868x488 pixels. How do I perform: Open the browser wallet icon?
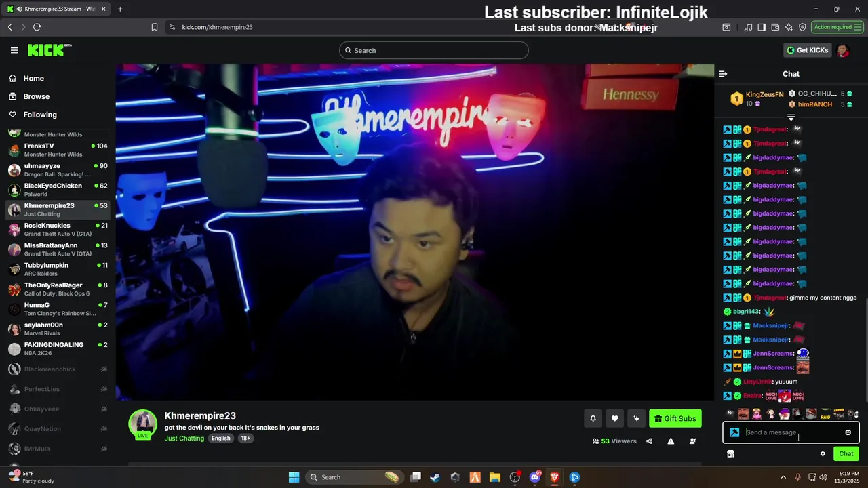775,27
